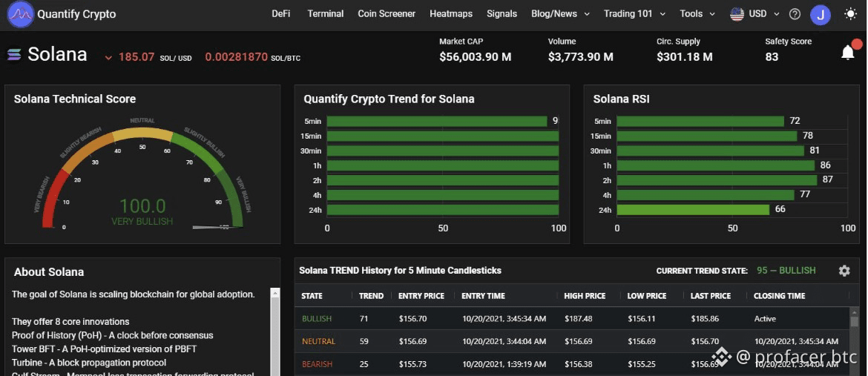
Task: Click the Market CAP $56,003.90 M value
Action: click(476, 56)
